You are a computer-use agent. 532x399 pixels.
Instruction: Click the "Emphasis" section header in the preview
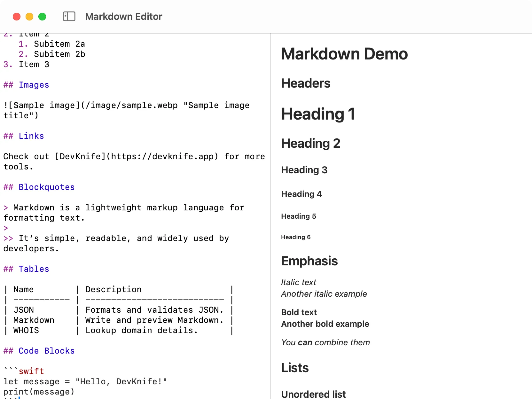pos(309,261)
